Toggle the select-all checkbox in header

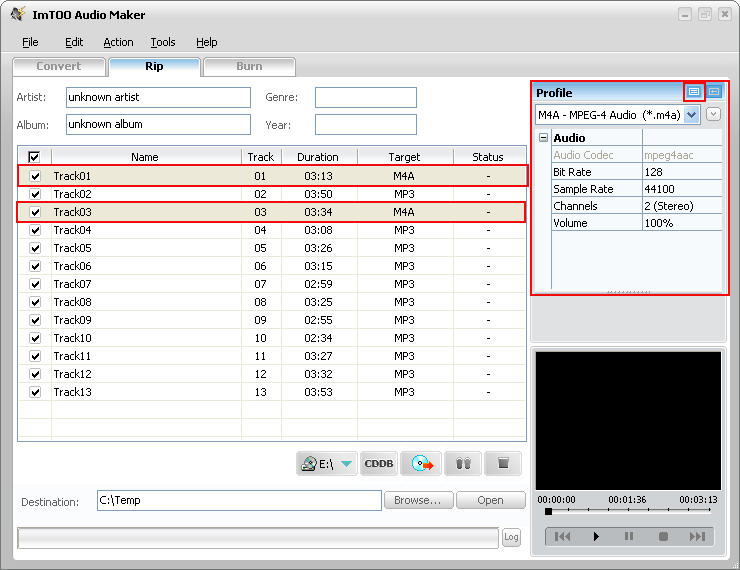tap(34, 157)
